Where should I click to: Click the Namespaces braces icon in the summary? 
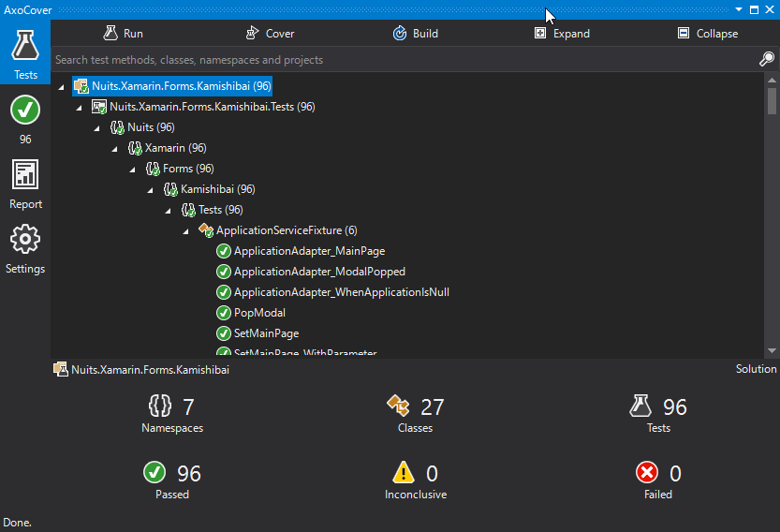point(160,406)
